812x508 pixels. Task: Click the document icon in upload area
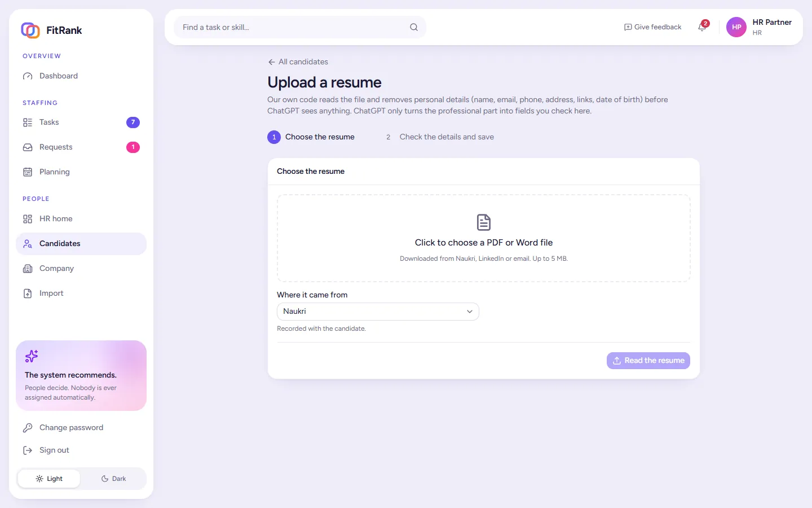coord(484,222)
